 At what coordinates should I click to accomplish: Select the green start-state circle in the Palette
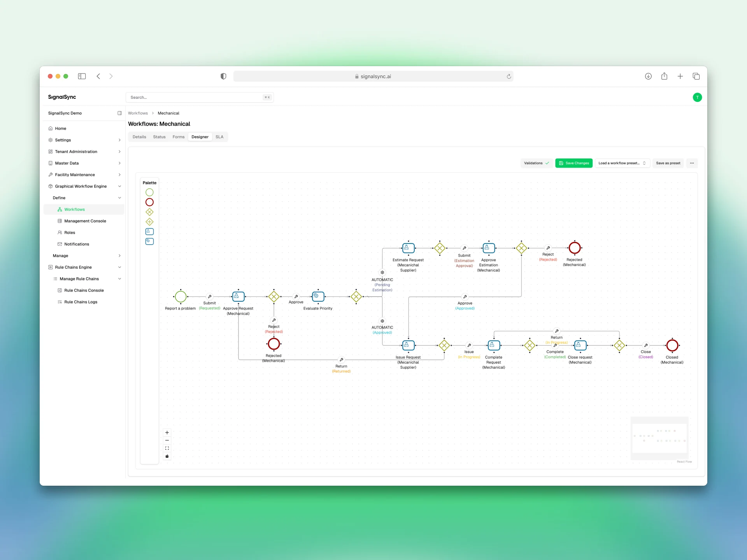pyautogui.click(x=149, y=192)
